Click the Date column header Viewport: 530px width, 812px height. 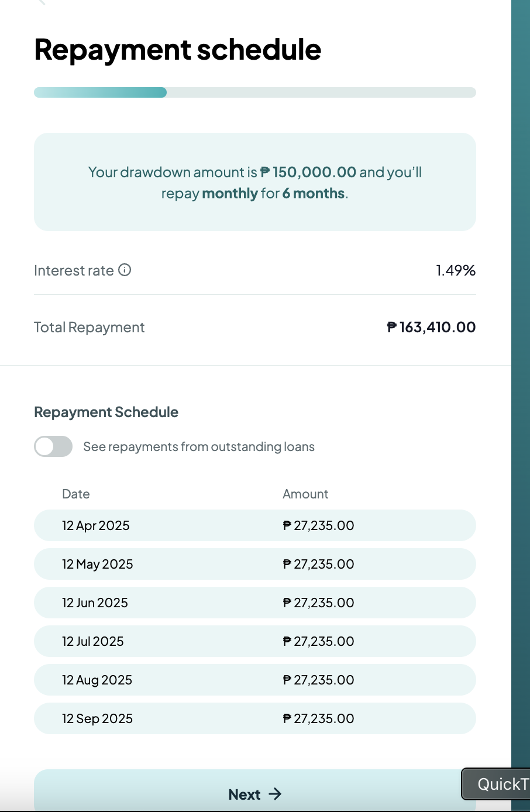click(76, 494)
